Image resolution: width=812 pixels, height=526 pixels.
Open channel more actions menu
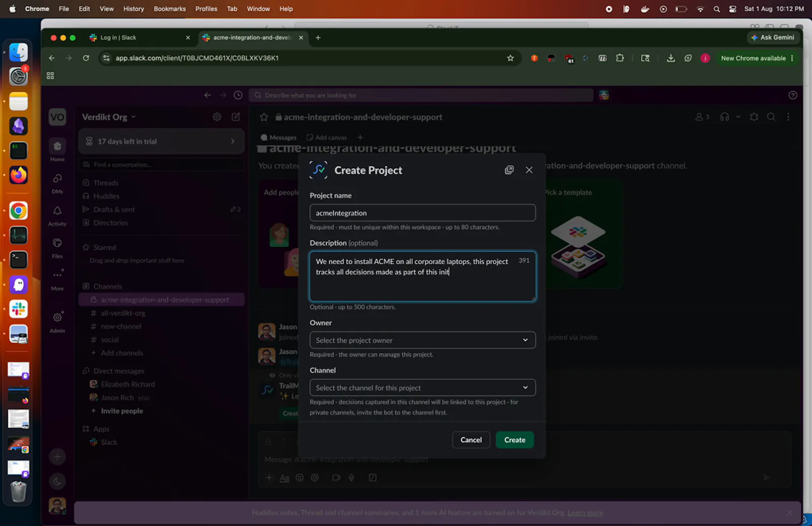pos(788,117)
